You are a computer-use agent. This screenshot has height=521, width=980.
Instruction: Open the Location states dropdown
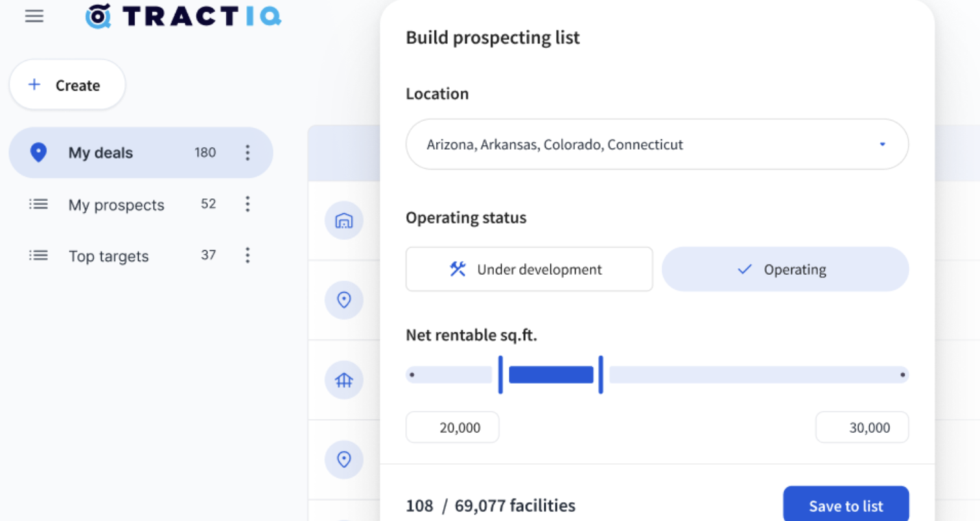tap(657, 145)
